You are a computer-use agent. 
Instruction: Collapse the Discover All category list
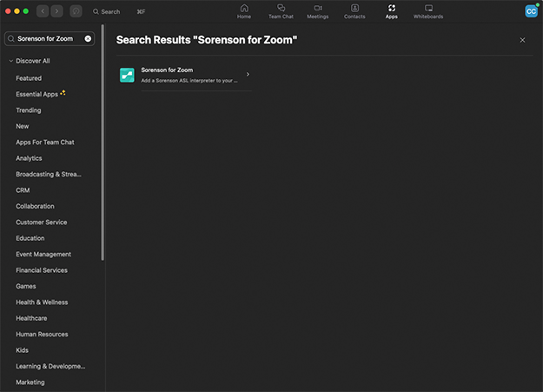click(x=10, y=61)
